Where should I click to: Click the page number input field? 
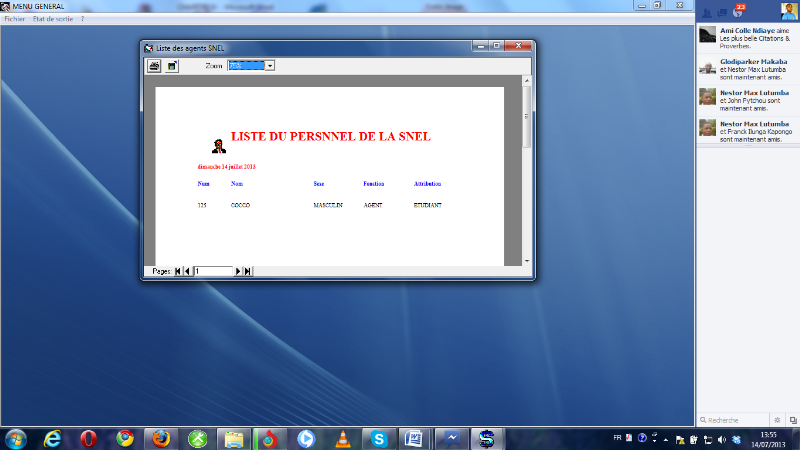coord(213,271)
